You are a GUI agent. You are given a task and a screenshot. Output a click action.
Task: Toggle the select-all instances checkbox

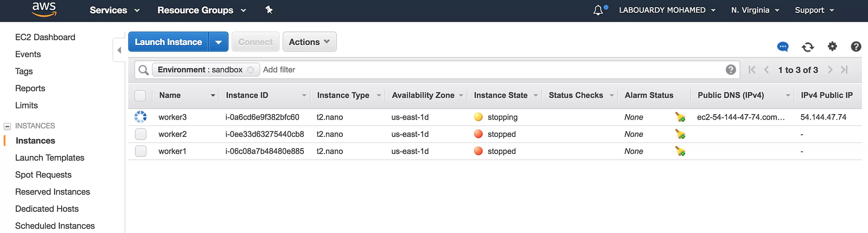(x=140, y=96)
